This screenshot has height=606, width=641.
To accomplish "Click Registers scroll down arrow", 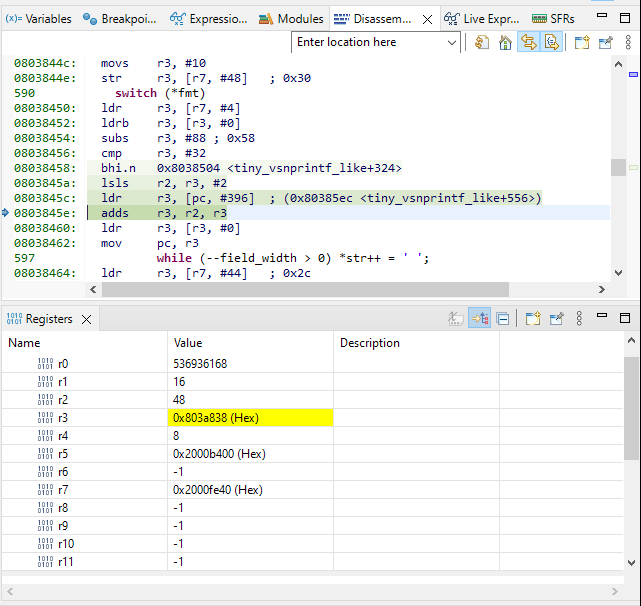I will click(x=631, y=563).
